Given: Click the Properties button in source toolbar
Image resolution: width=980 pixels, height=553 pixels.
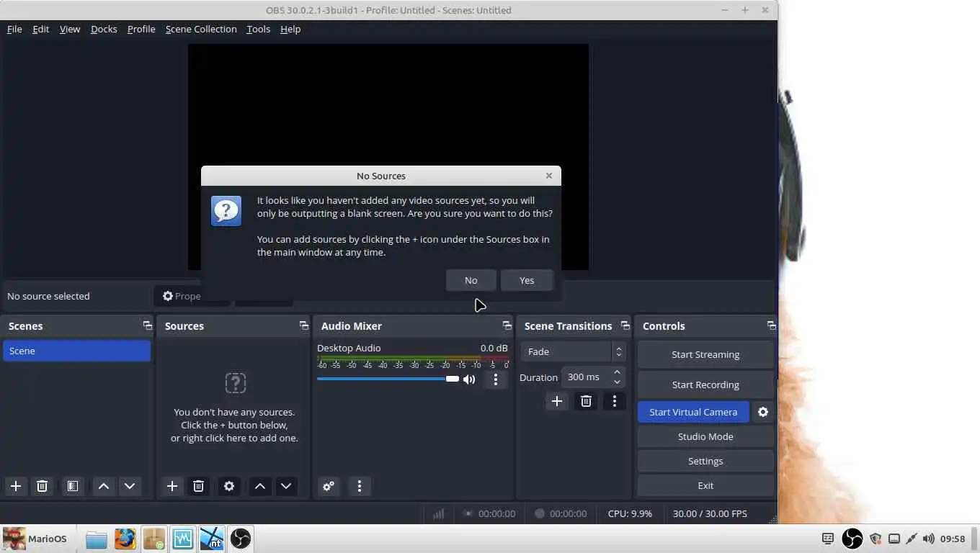Looking at the screenshot, I should point(192,296).
